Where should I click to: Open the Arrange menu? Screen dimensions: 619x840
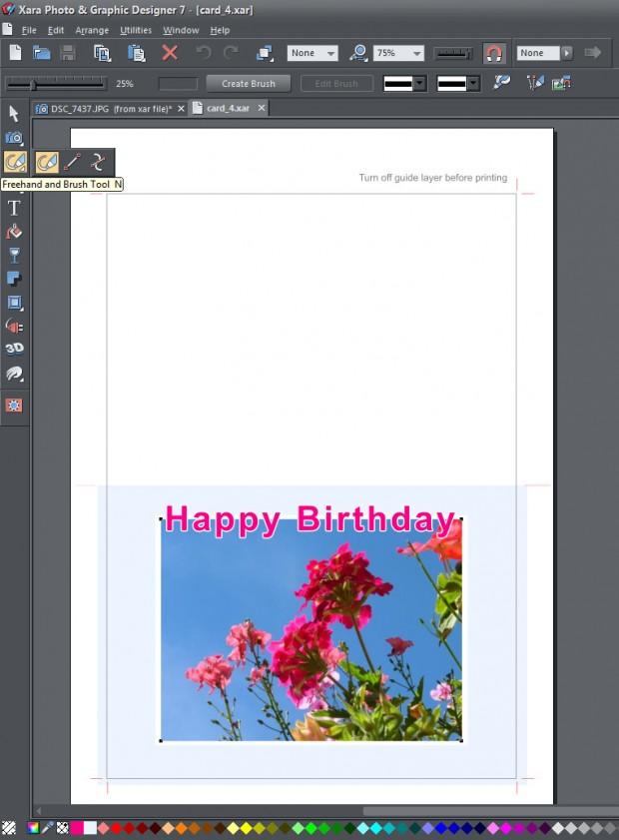[92, 30]
